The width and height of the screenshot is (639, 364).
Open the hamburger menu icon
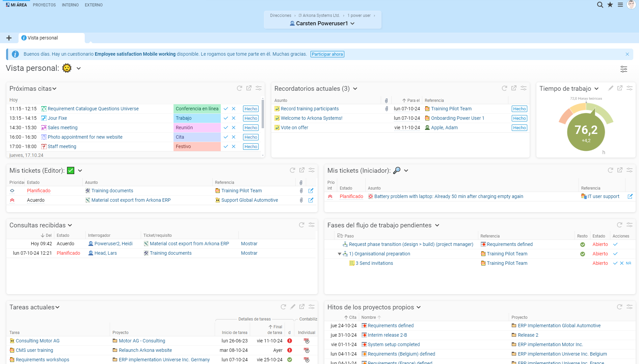tap(620, 5)
